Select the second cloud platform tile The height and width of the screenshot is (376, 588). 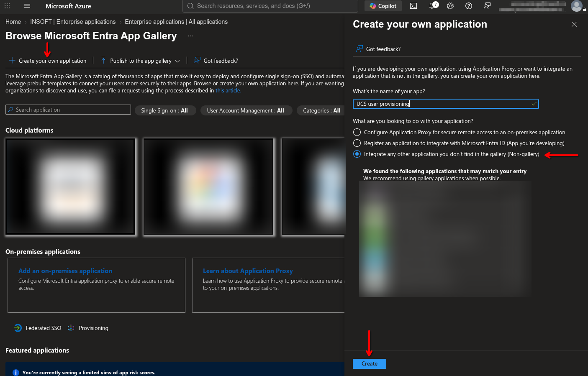click(208, 187)
